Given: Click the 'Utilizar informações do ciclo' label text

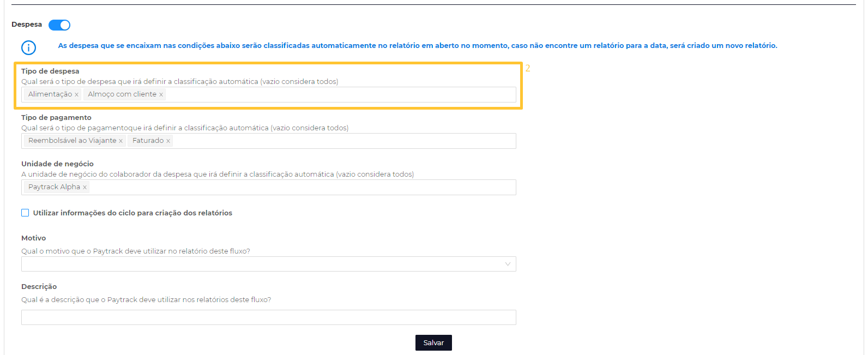Looking at the screenshot, I should (132, 213).
